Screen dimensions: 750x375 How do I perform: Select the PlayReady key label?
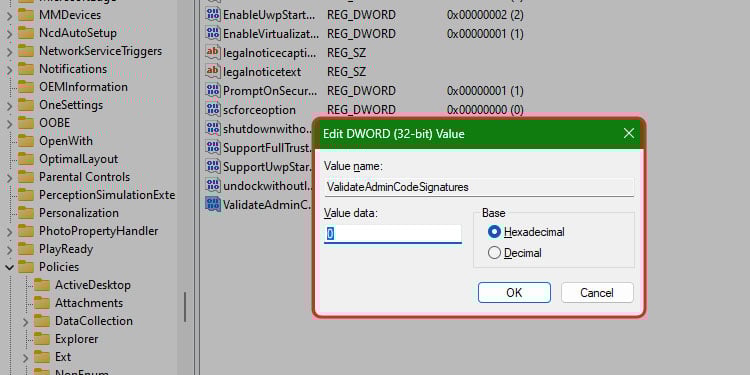point(66,249)
